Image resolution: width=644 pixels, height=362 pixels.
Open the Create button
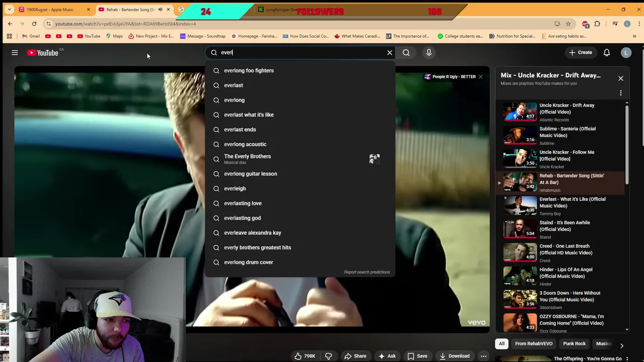point(581,52)
